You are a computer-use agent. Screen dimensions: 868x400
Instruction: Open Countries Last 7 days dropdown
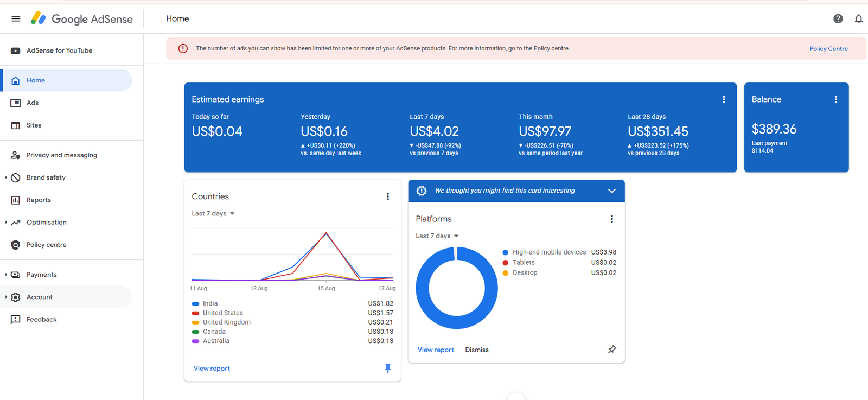click(x=213, y=213)
